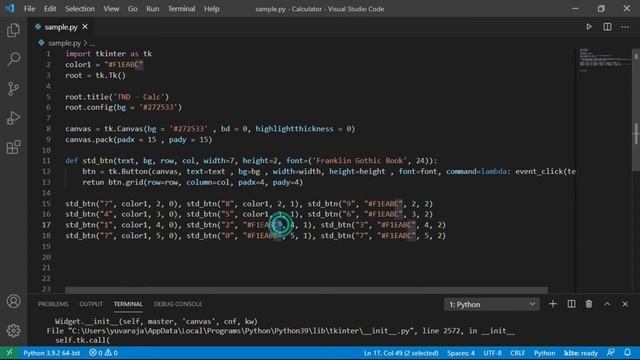Open the View menu
This screenshot has width=640, height=360.
(111, 9)
